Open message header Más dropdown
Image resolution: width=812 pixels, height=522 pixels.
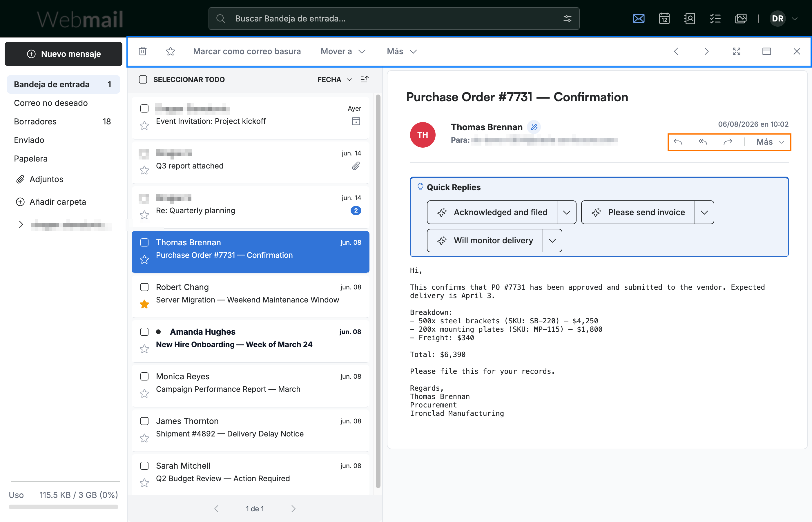(770, 142)
